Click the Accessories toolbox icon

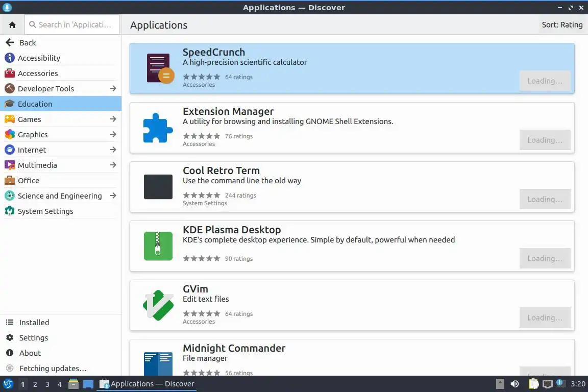9,73
